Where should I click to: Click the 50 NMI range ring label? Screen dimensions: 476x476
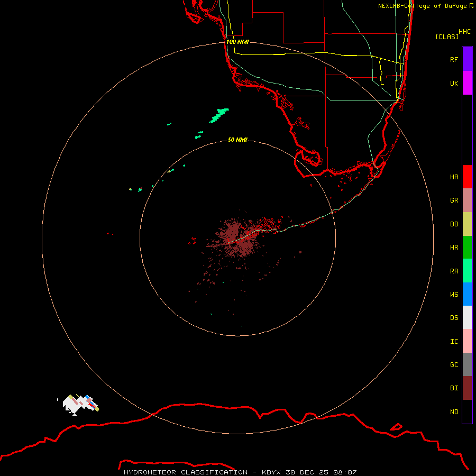(237, 140)
